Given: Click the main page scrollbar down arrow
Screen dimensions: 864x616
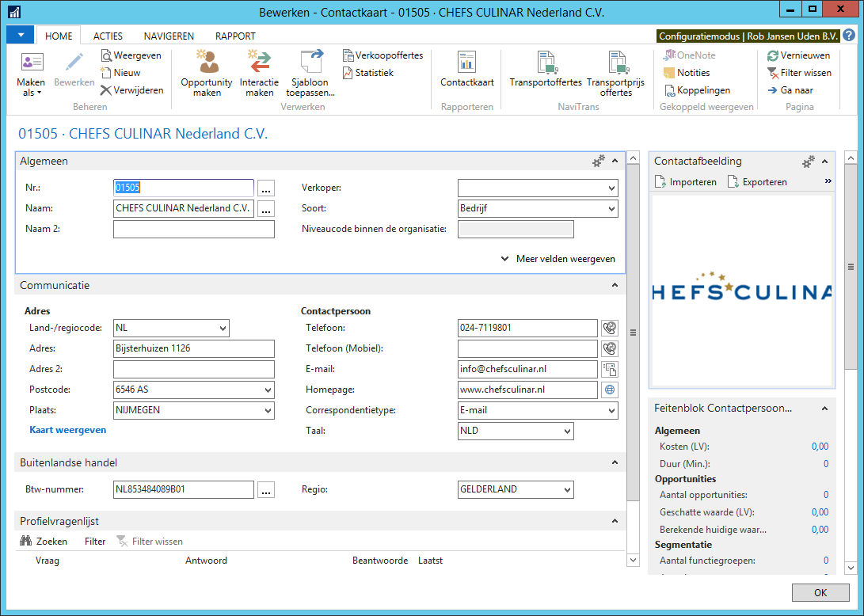Looking at the screenshot, I should click(x=633, y=560).
